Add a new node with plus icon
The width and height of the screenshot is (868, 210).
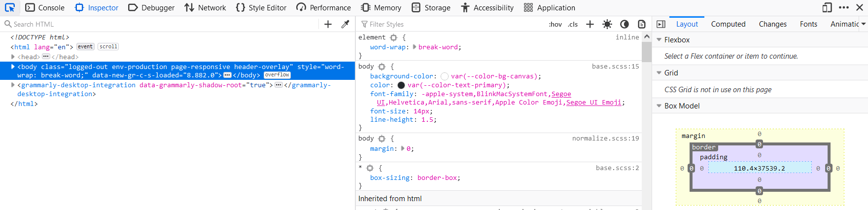328,24
